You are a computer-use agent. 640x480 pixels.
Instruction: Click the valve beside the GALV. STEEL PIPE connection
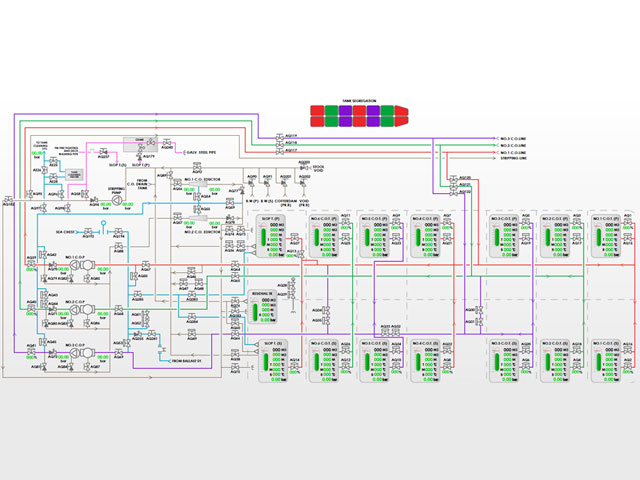[167, 142]
